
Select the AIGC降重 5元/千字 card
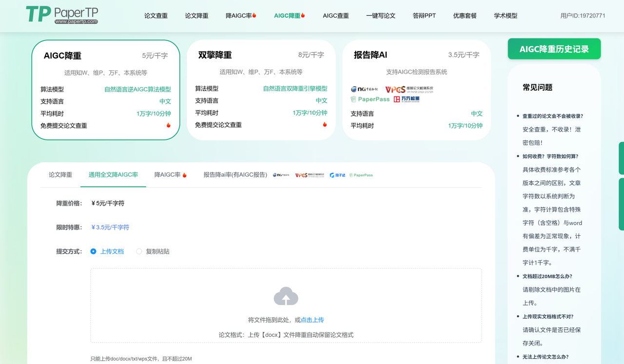pos(106,90)
